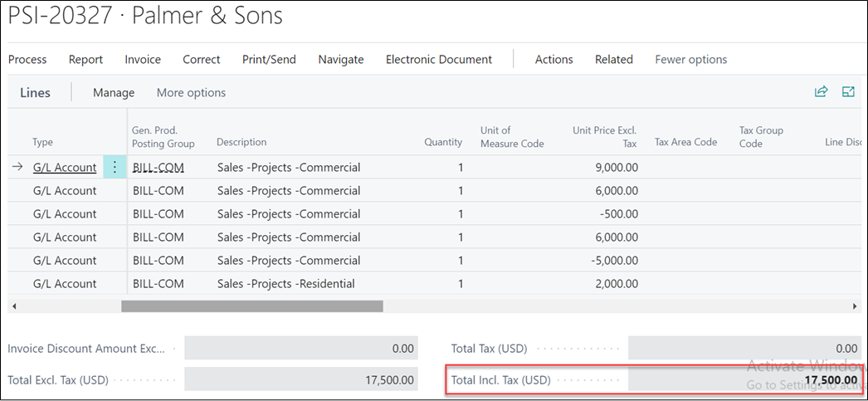
Task: Open the Electronic Document menu
Action: tap(439, 59)
